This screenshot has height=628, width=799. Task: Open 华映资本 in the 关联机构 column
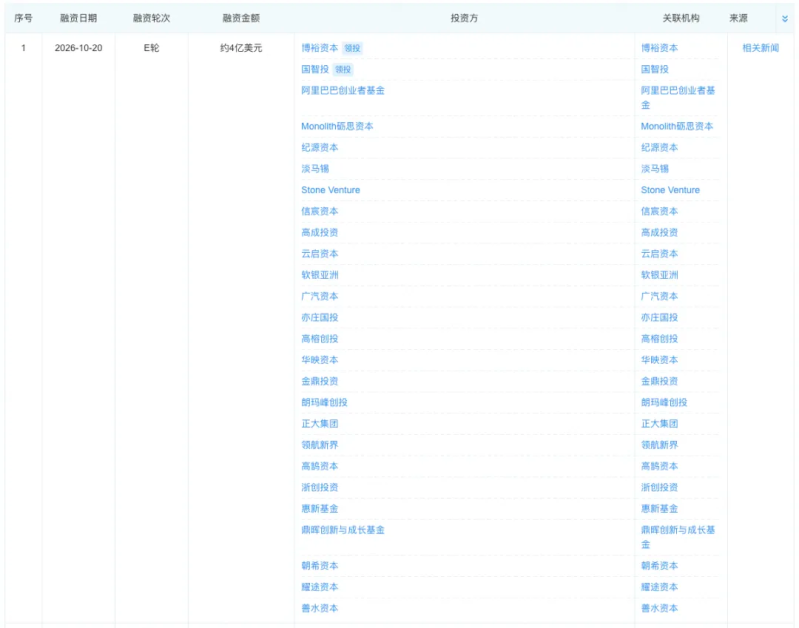[659, 360]
